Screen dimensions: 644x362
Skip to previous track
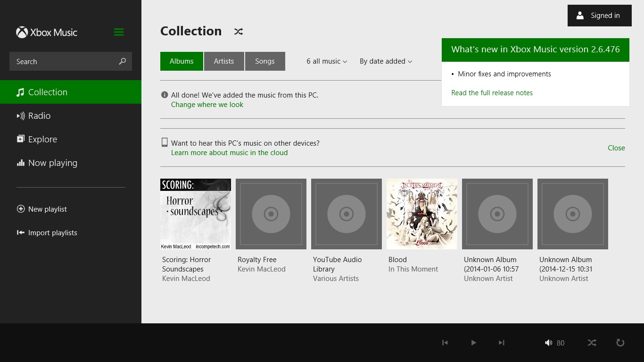(x=445, y=343)
